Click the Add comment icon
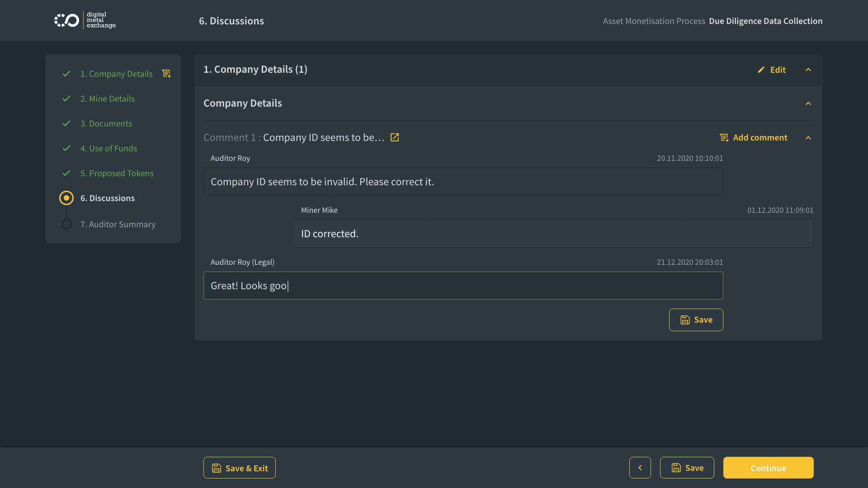The height and width of the screenshot is (488, 868). pos(724,137)
